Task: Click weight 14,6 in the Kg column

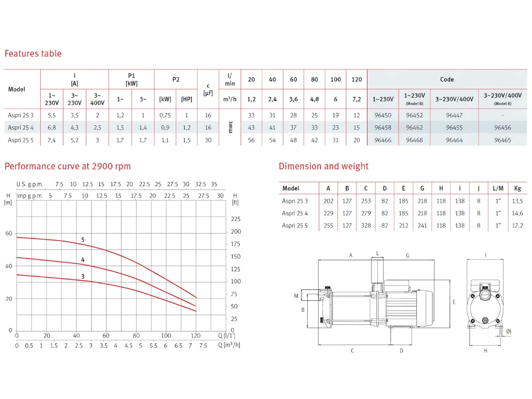Action: 517,213
